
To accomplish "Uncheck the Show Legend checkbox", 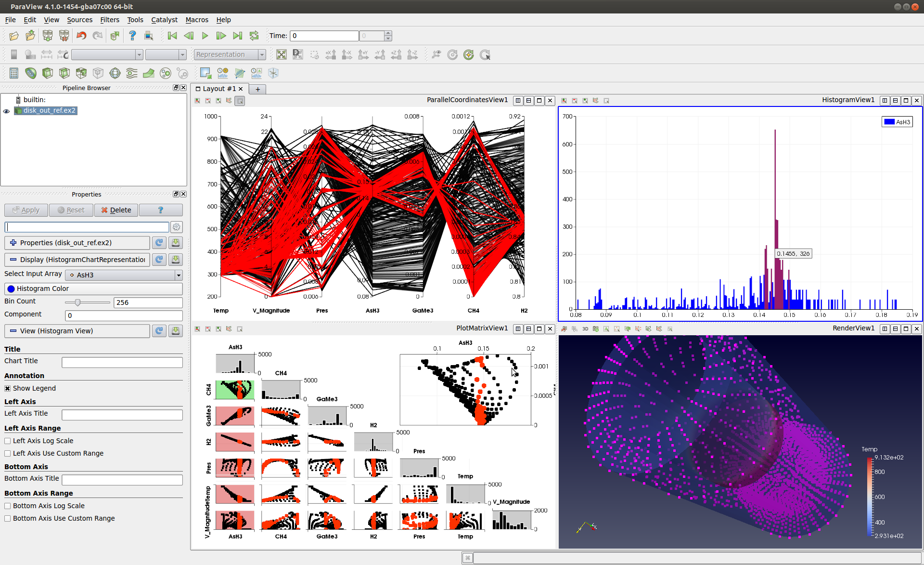I will click(8, 388).
